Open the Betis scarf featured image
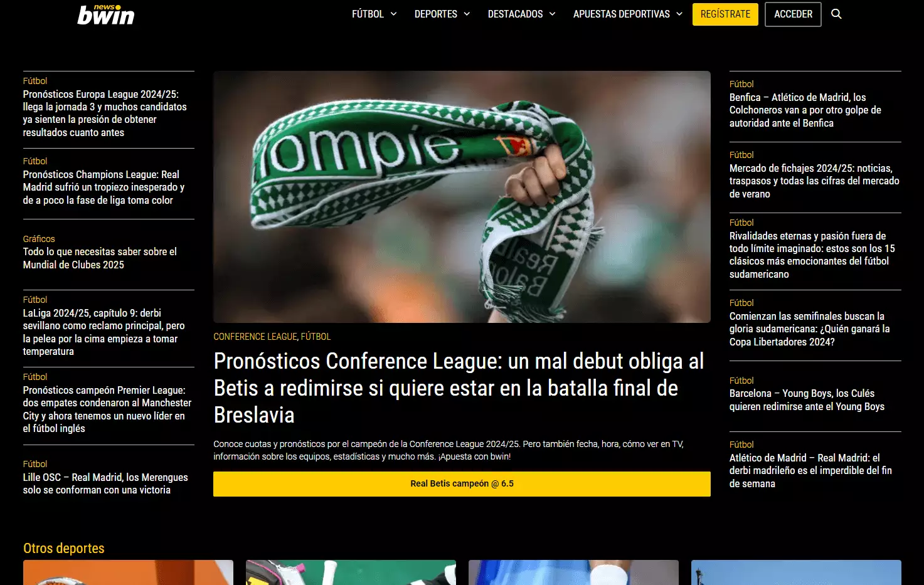The width and height of the screenshot is (924, 585). pos(462,197)
